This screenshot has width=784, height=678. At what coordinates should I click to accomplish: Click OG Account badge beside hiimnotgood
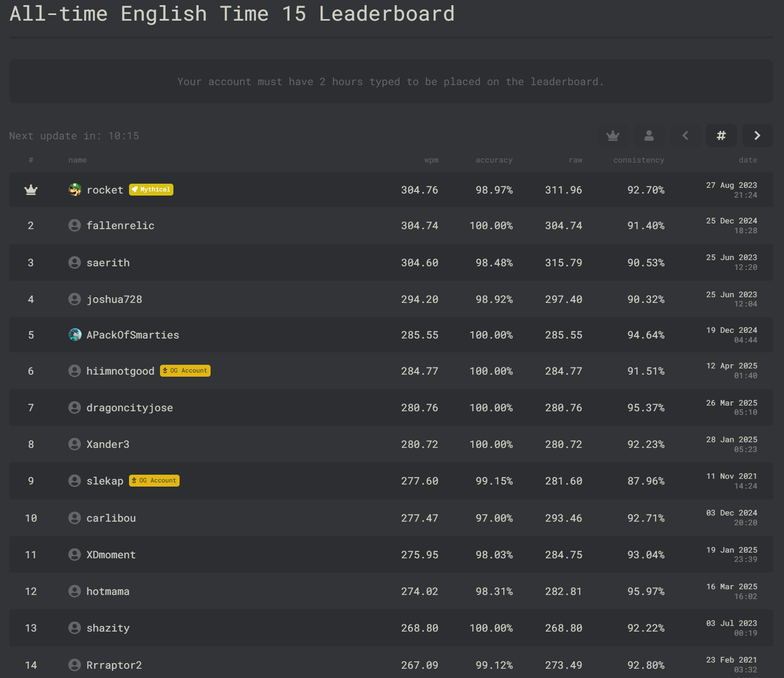(x=185, y=371)
